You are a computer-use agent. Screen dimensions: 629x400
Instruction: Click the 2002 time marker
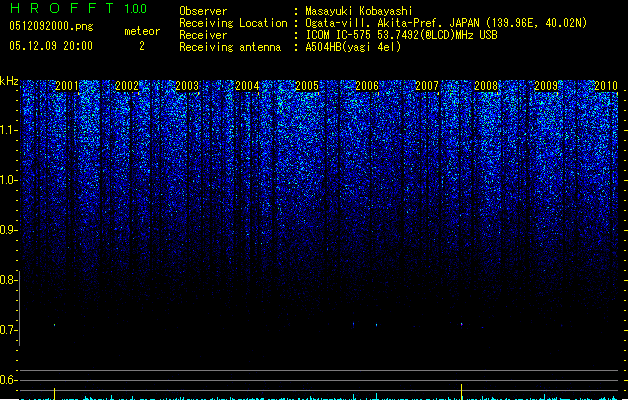click(x=127, y=86)
